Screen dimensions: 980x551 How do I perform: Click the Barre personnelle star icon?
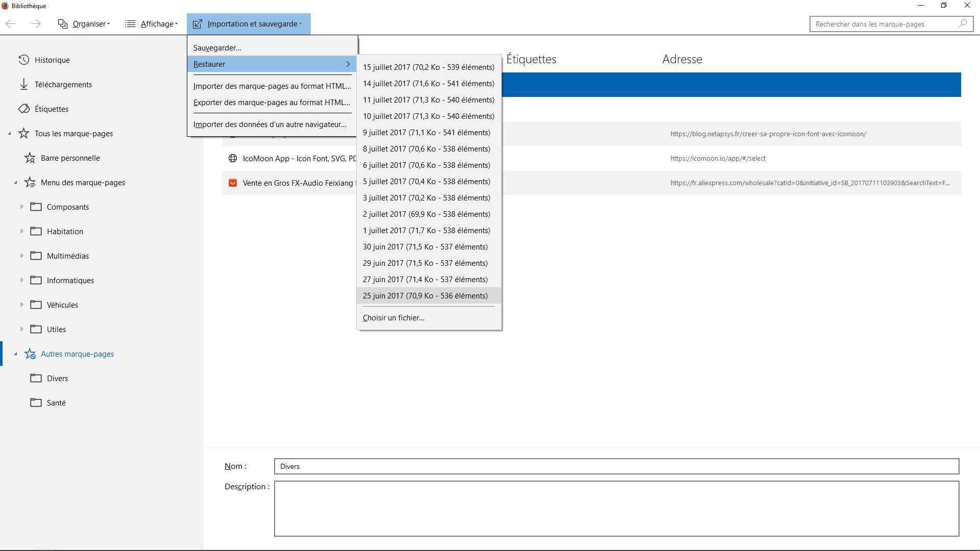30,158
